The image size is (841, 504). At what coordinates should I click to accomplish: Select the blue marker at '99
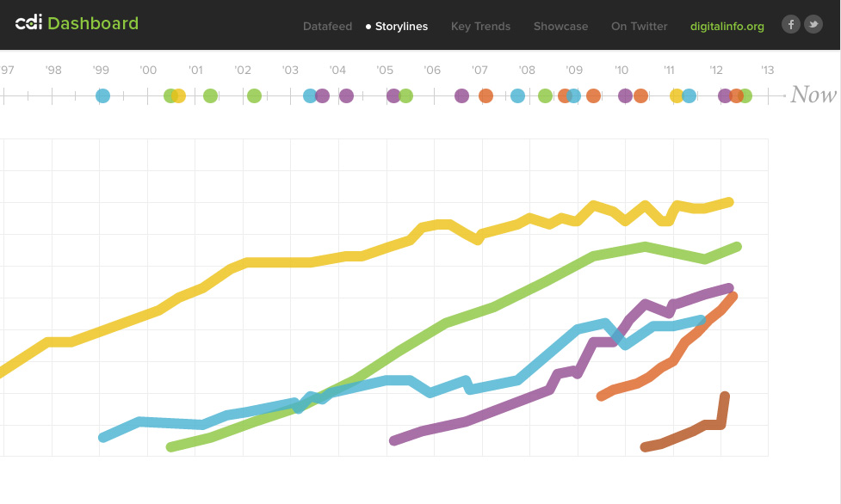point(102,95)
